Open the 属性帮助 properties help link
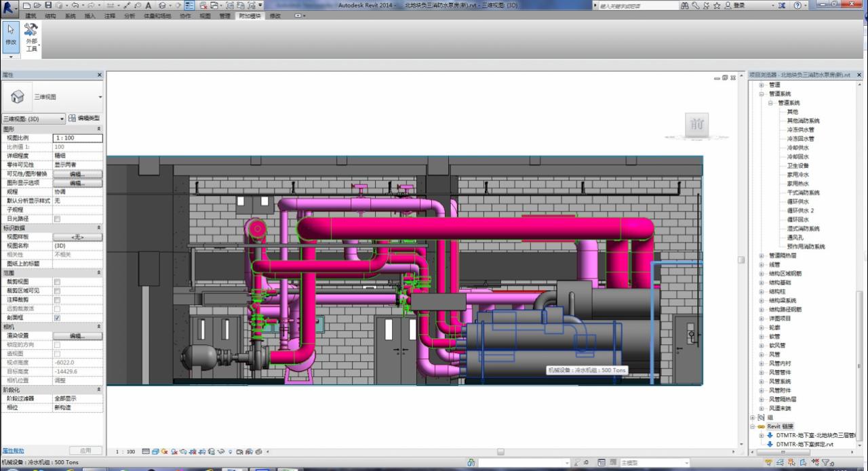This screenshot has width=868, height=471. 13,451
